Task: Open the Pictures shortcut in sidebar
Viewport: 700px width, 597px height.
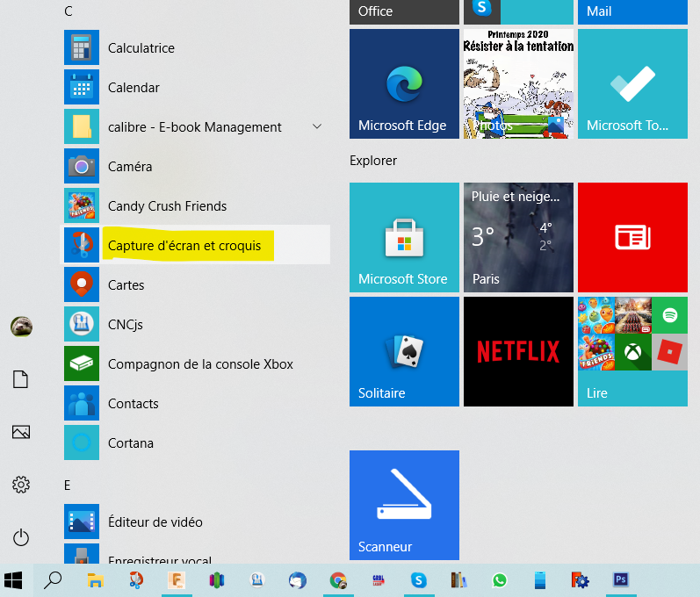Action: pos(21,432)
